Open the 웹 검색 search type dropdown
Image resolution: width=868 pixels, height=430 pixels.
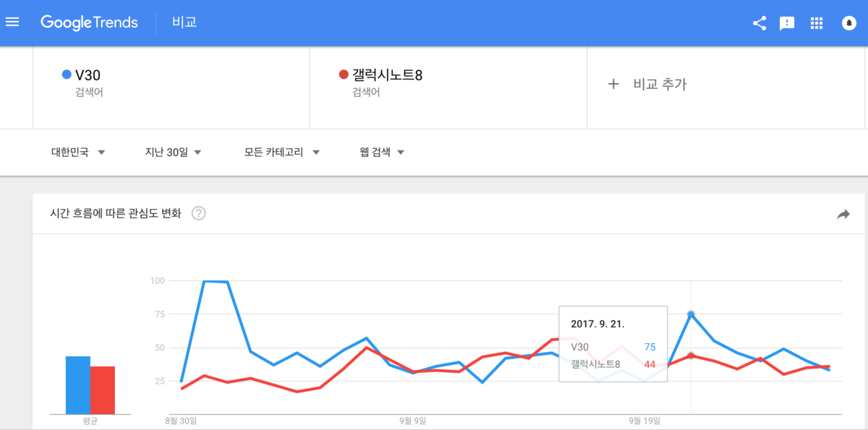381,152
